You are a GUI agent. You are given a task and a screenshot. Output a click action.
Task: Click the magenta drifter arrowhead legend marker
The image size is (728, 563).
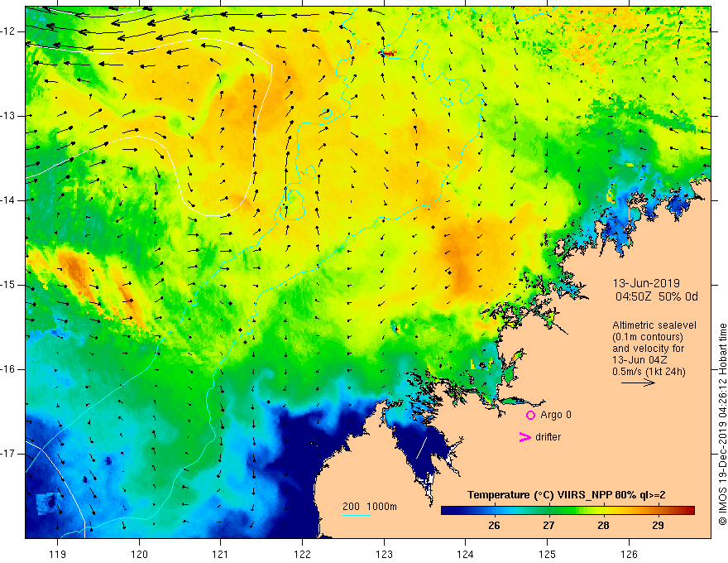[x=525, y=437]
